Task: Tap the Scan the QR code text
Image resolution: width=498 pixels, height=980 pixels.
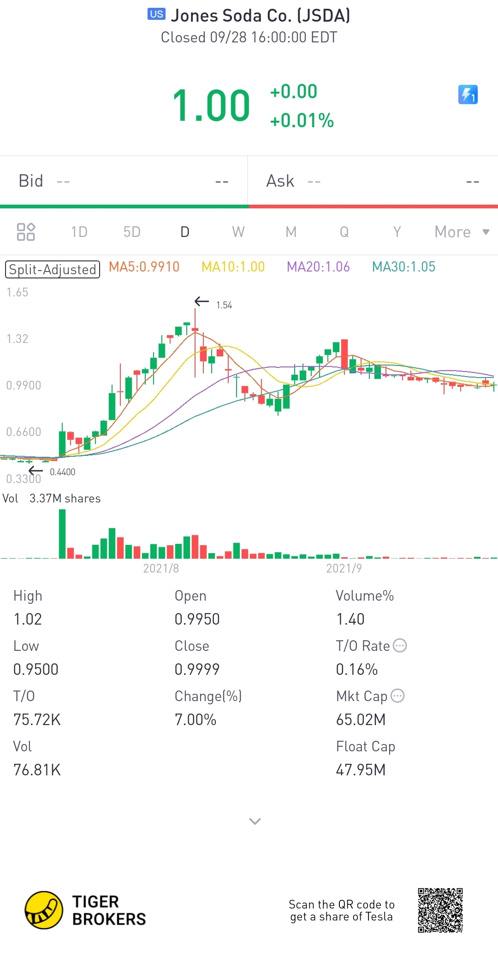Action: click(342, 910)
